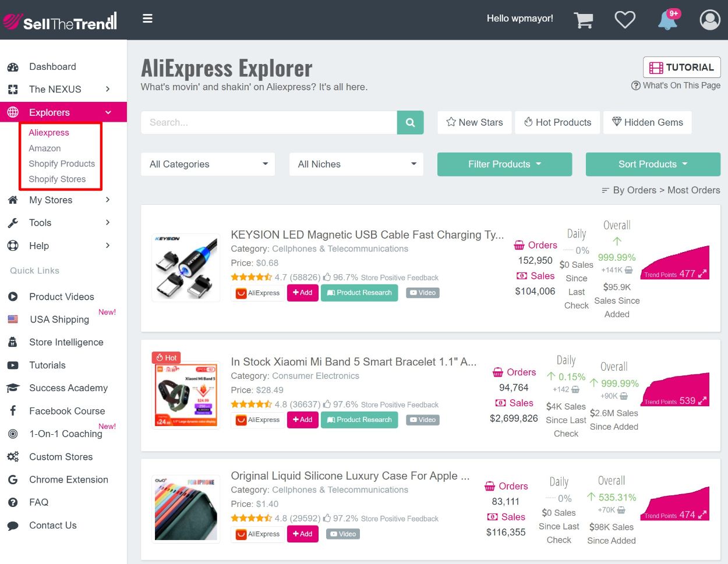Open the All Niches dropdown
This screenshot has height=564, width=728.
[356, 164]
